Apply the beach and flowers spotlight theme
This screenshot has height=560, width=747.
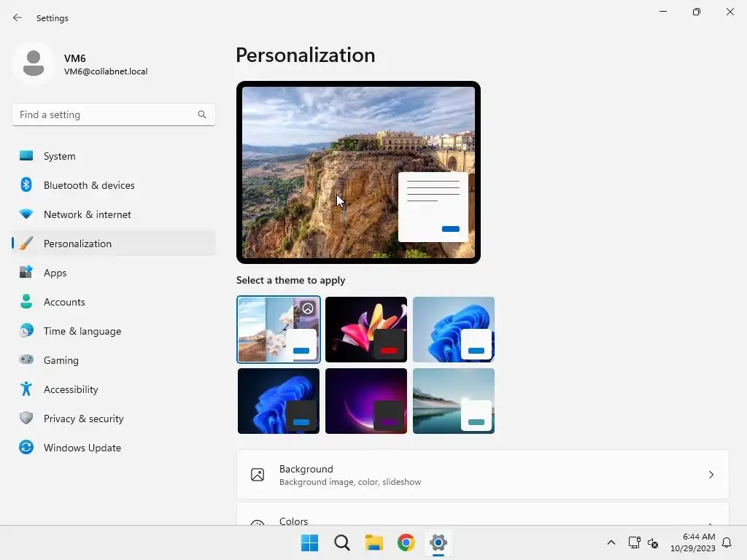click(278, 329)
